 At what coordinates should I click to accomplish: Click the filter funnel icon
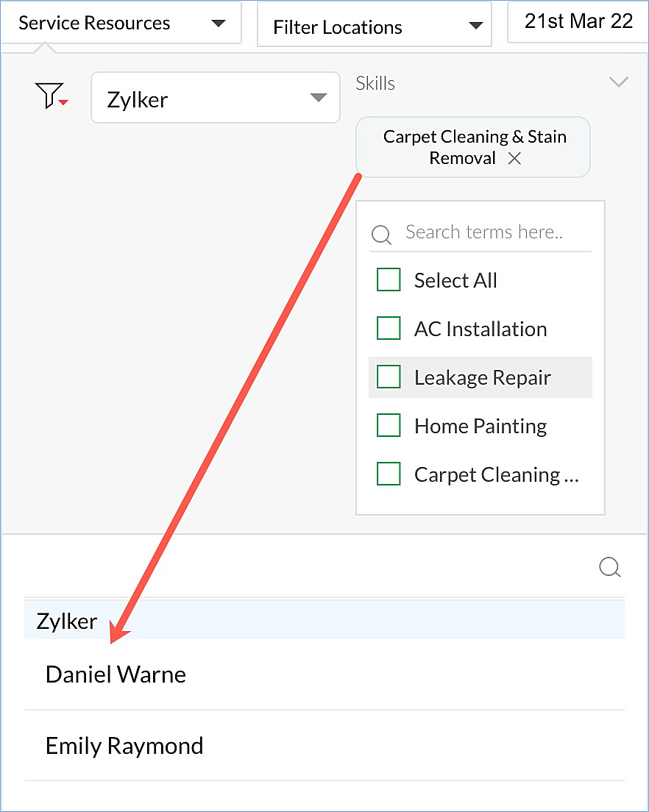(x=50, y=96)
